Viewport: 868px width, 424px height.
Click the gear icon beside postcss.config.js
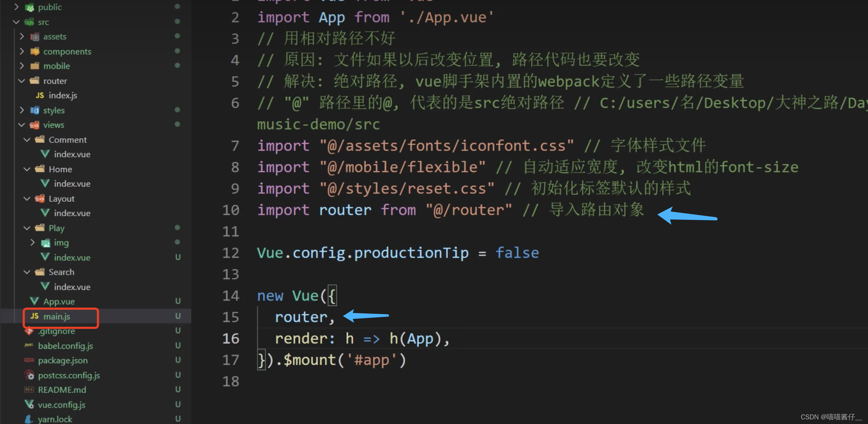[x=29, y=375]
